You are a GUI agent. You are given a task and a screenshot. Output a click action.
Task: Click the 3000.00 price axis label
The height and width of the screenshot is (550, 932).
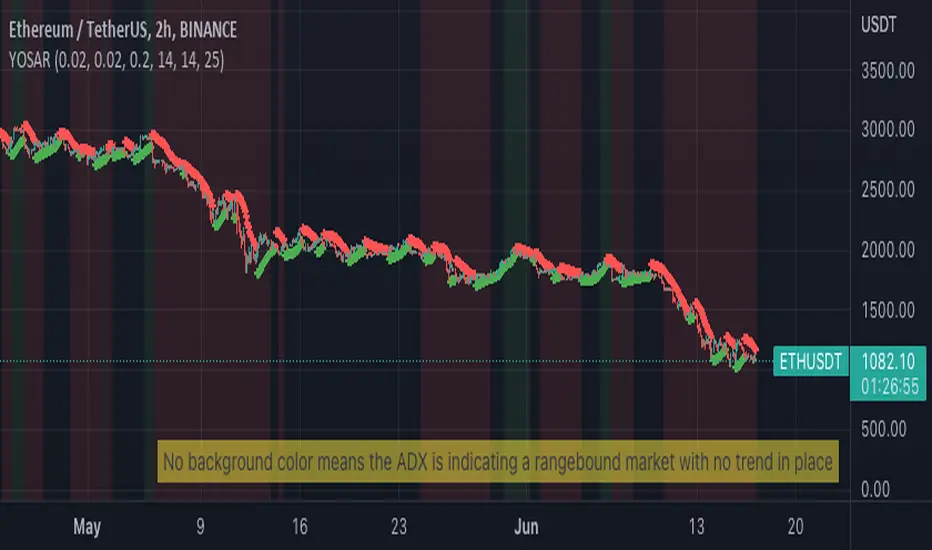[888, 130]
